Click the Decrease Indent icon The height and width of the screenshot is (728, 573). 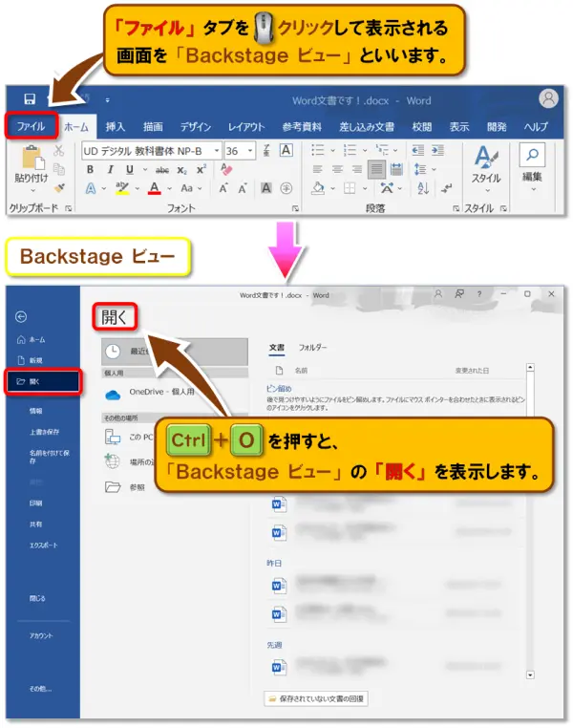(417, 150)
